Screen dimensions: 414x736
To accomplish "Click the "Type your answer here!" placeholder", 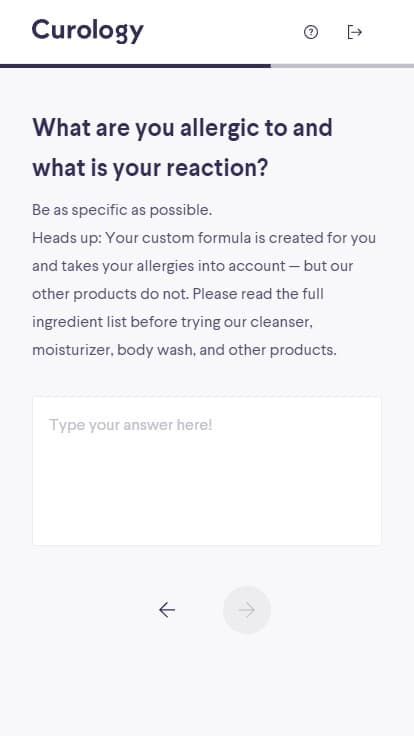I will [x=130, y=425].
